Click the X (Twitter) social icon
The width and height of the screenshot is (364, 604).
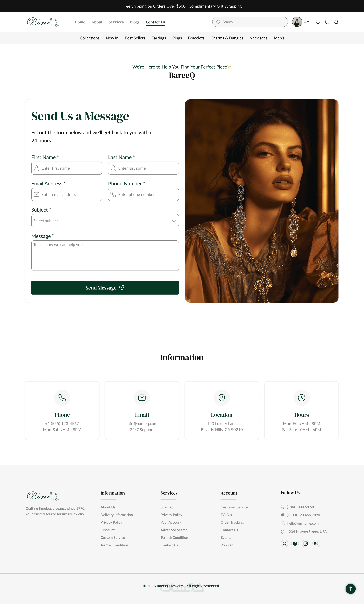coord(284,543)
